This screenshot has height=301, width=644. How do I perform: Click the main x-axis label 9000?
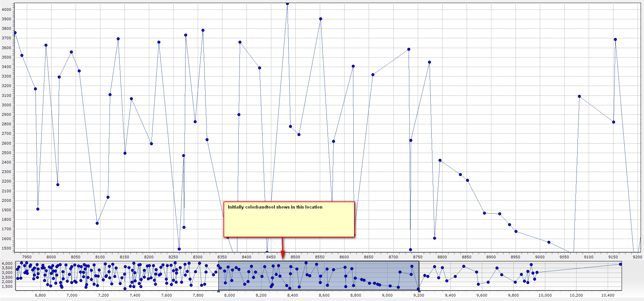[x=540, y=257]
